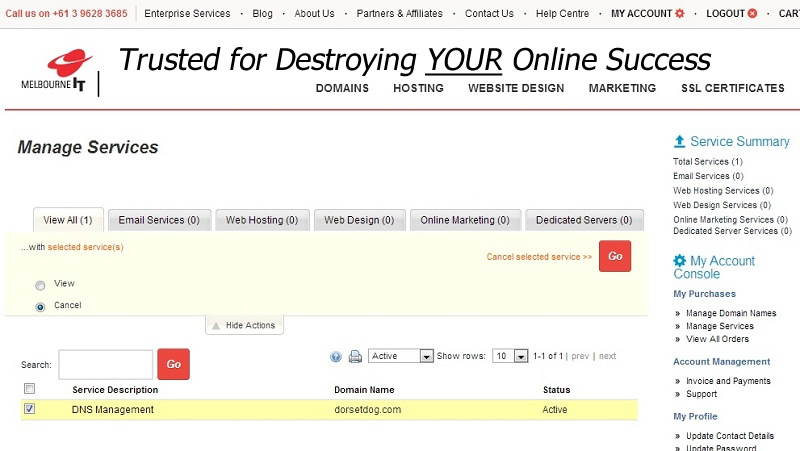Image resolution: width=800 pixels, height=451 pixels.
Task: Click the Cancel selected service >> link
Action: (539, 257)
